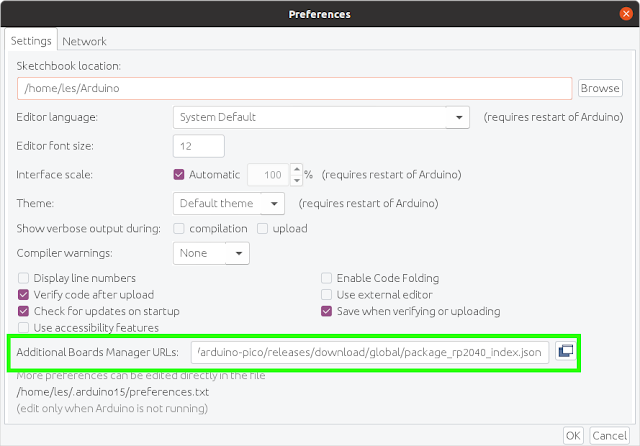Enable verbose output during compilation
Viewport: 640px width, 446px height.
pyautogui.click(x=179, y=229)
